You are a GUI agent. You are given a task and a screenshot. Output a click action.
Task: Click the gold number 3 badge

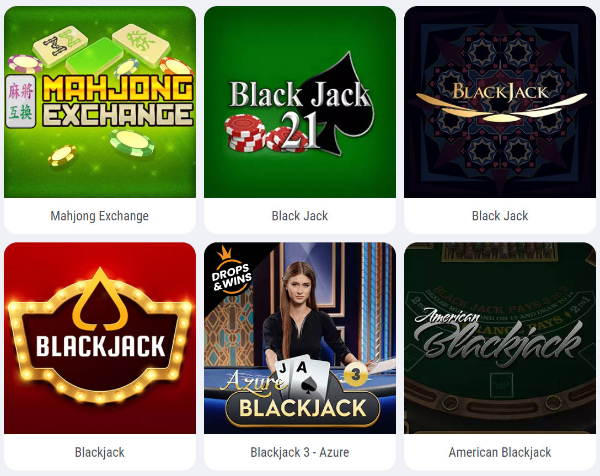click(355, 374)
